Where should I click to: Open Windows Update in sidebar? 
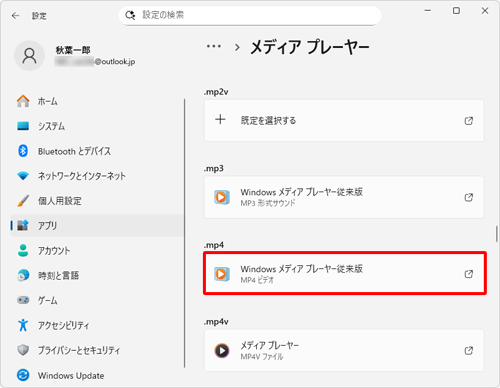tap(97, 375)
